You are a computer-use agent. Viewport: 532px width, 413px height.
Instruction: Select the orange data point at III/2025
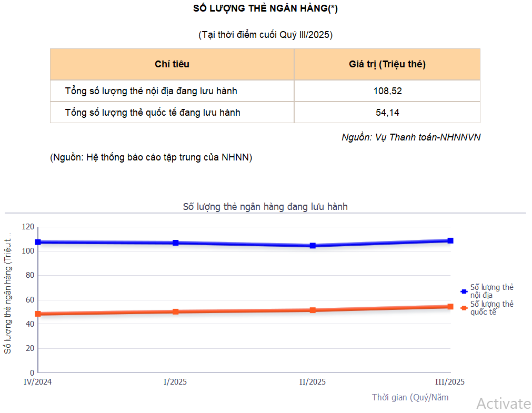click(450, 306)
